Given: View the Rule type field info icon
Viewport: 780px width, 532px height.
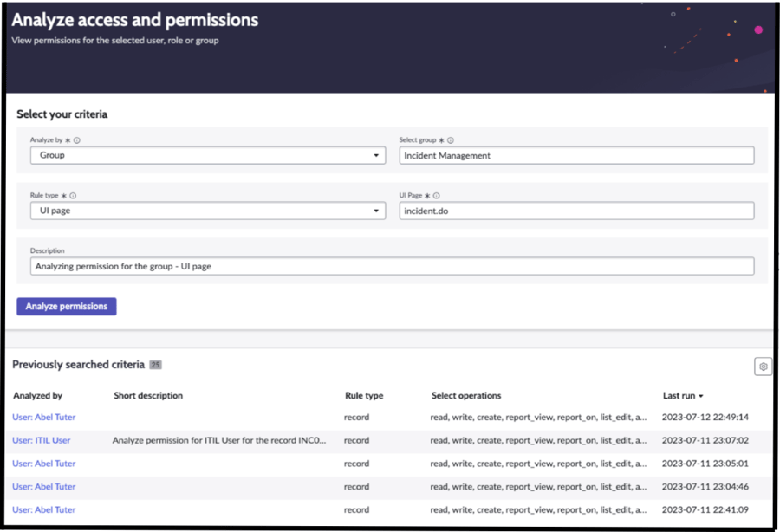Looking at the screenshot, I should pyautogui.click(x=71, y=195).
